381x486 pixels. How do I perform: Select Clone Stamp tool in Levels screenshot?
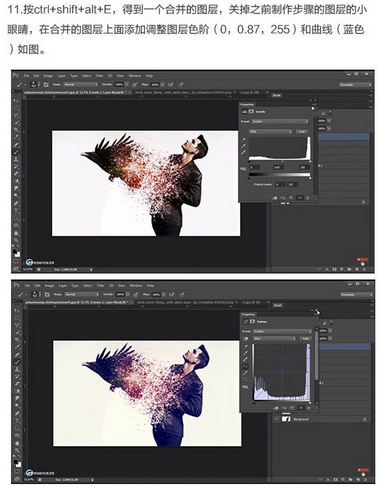(x=16, y=159)
